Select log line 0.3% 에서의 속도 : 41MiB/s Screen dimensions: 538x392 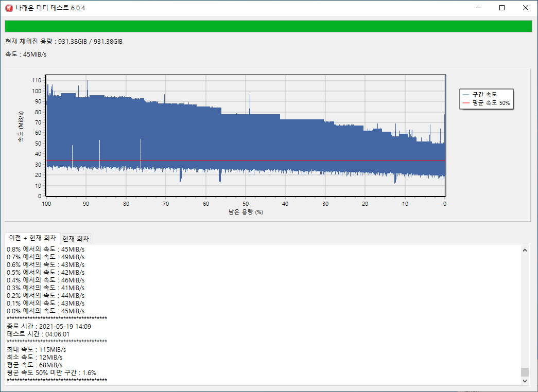click(46, 288)
